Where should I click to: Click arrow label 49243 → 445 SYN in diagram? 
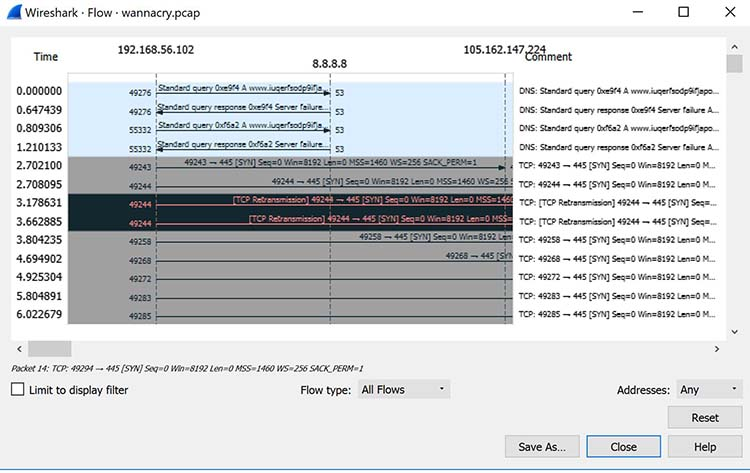[331, 163]
